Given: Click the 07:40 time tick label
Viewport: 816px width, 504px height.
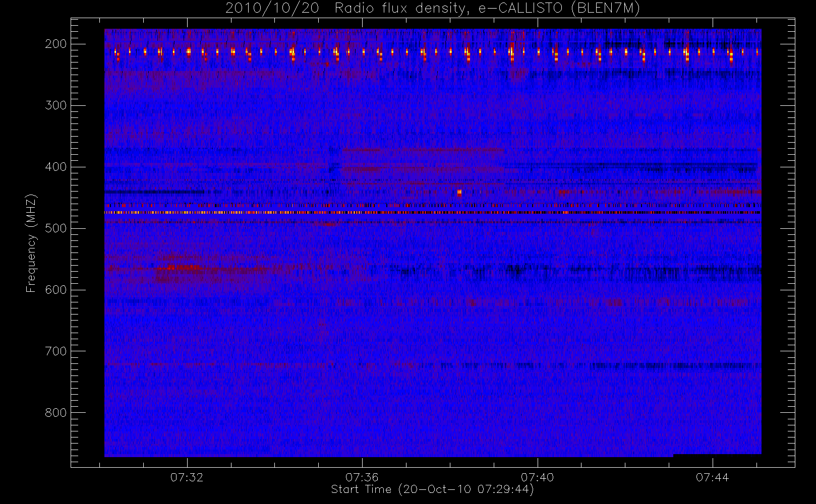Looking at the screenshot, I should (537, 477).
